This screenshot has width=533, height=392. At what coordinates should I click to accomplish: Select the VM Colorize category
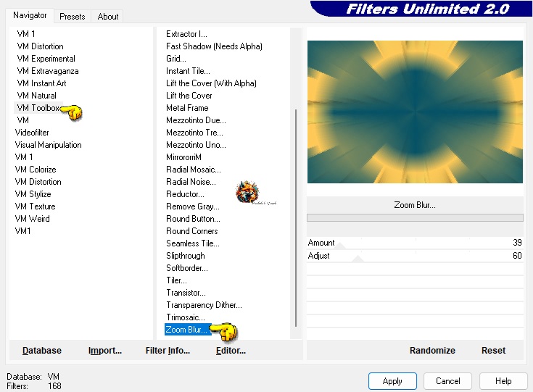point(36,169)
